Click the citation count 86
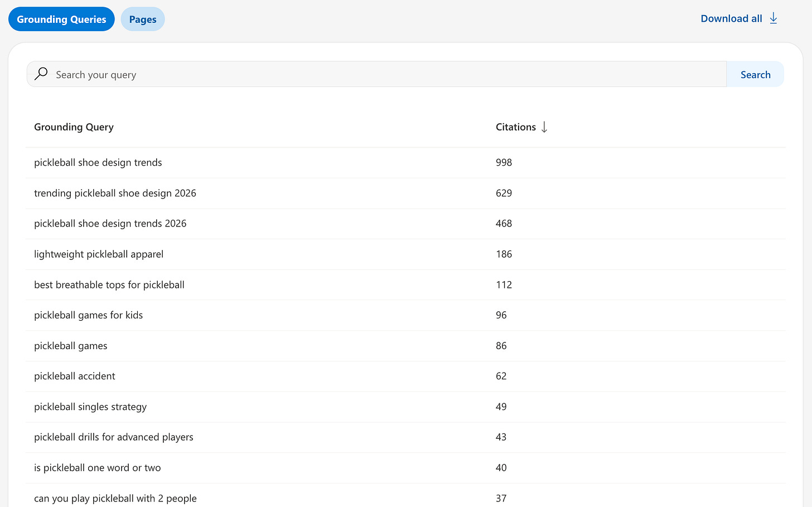 501,346
